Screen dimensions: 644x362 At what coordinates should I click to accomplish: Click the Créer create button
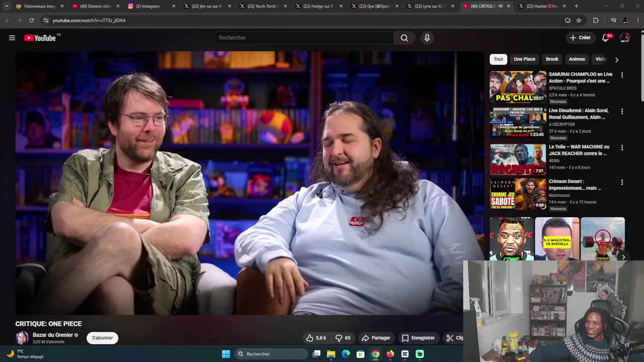580,38
